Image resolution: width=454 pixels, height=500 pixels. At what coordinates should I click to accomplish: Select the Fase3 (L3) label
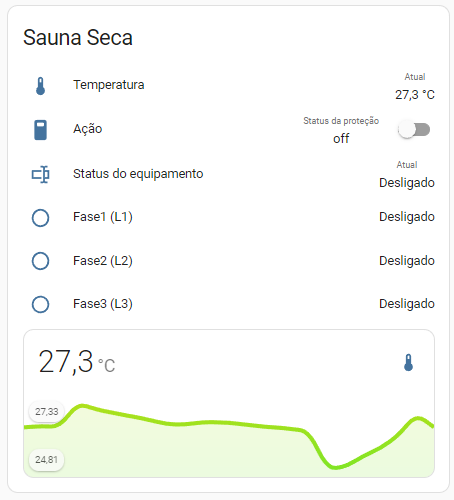[x=103, y=304]
